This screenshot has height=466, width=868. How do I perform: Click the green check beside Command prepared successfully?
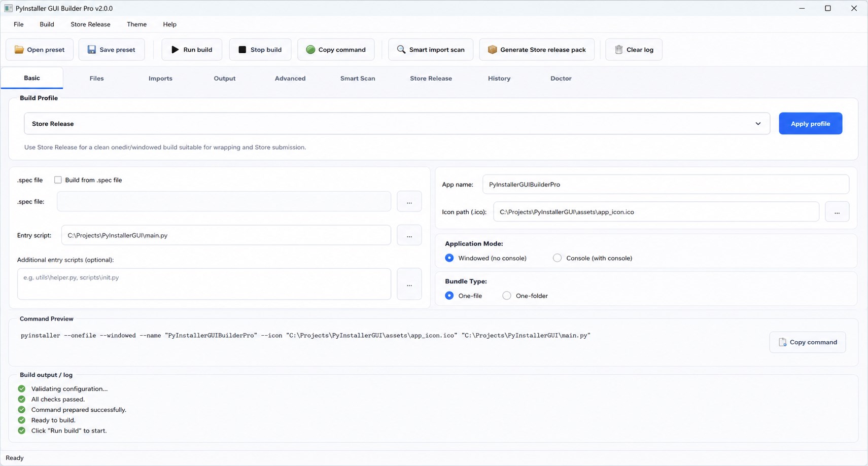click(21, 410)
